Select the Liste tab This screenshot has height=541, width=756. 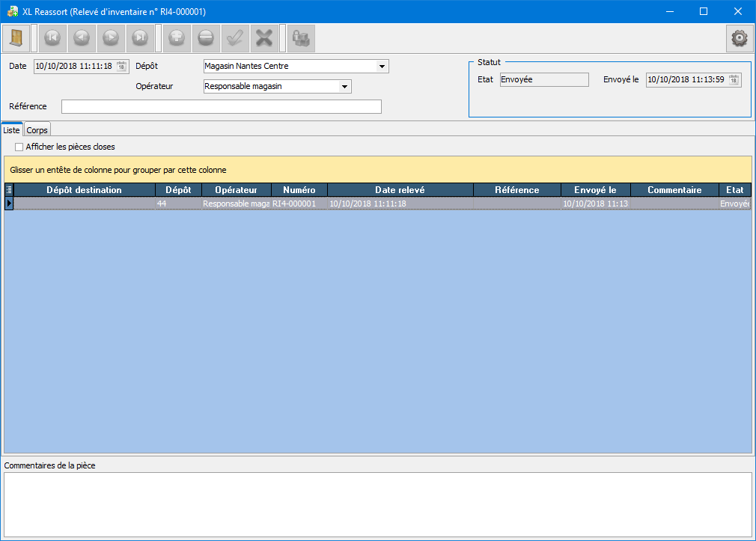(12, 130)
